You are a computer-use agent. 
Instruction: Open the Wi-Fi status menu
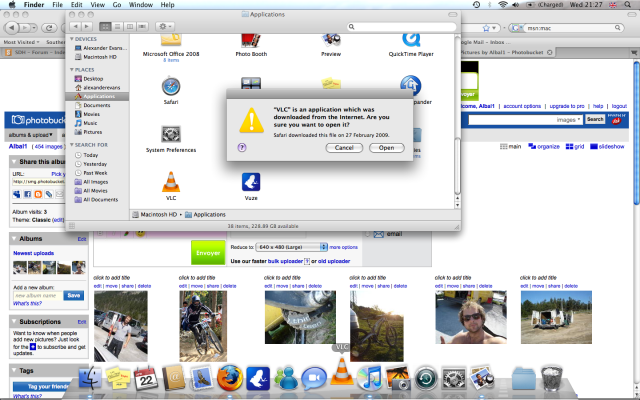[503, 5]
